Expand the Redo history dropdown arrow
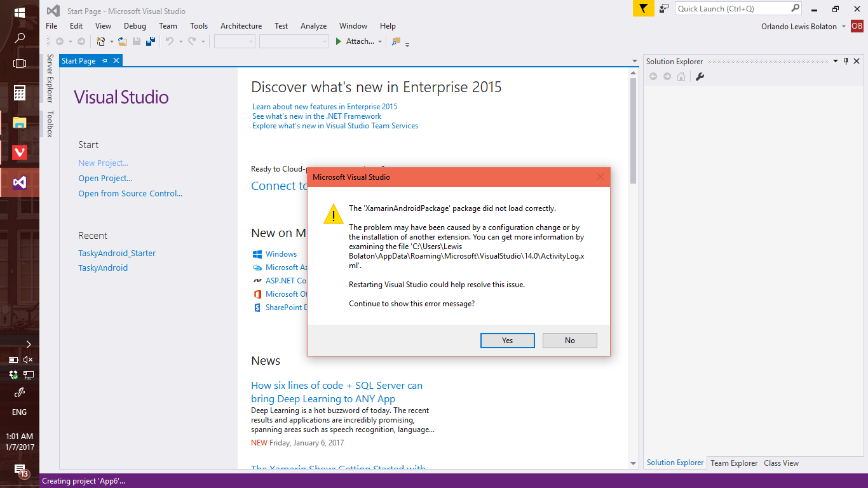868x488 pixels. point(203,42)
